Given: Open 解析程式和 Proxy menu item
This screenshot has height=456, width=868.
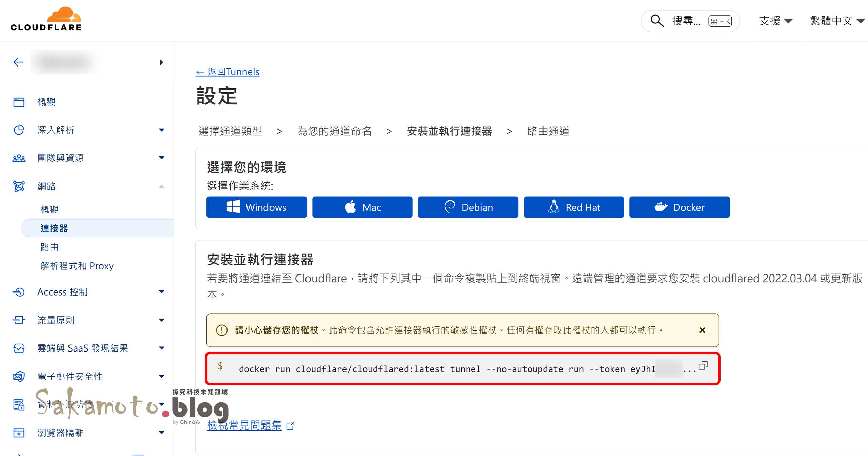Looking at the screenshot, I should [x=77, y=266].
